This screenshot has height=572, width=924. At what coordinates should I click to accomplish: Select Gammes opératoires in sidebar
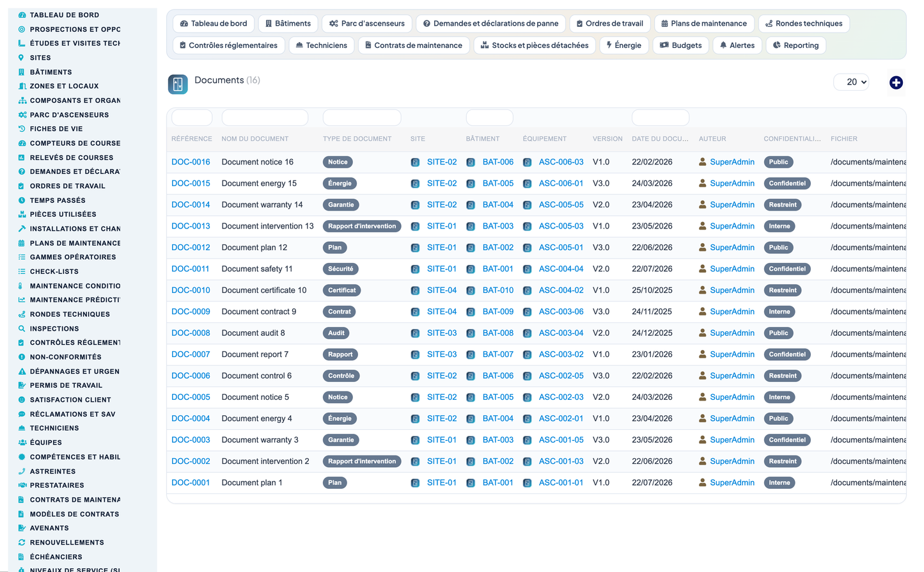73,257
